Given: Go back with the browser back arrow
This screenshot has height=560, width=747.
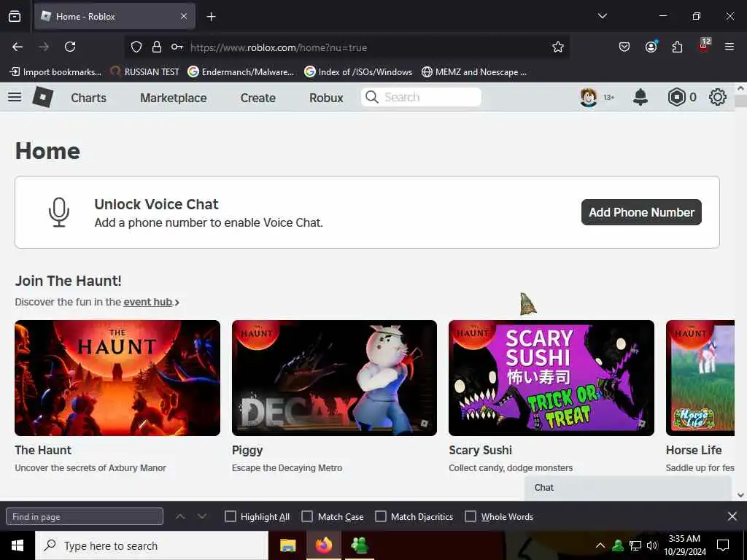Looking at the screenshot, I should pos(18,47).
